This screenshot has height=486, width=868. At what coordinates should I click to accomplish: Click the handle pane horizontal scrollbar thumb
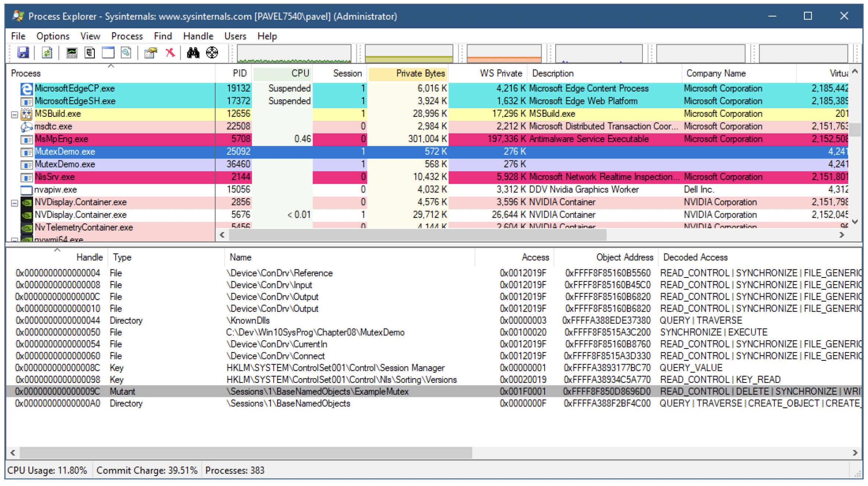tap(246, 453)
